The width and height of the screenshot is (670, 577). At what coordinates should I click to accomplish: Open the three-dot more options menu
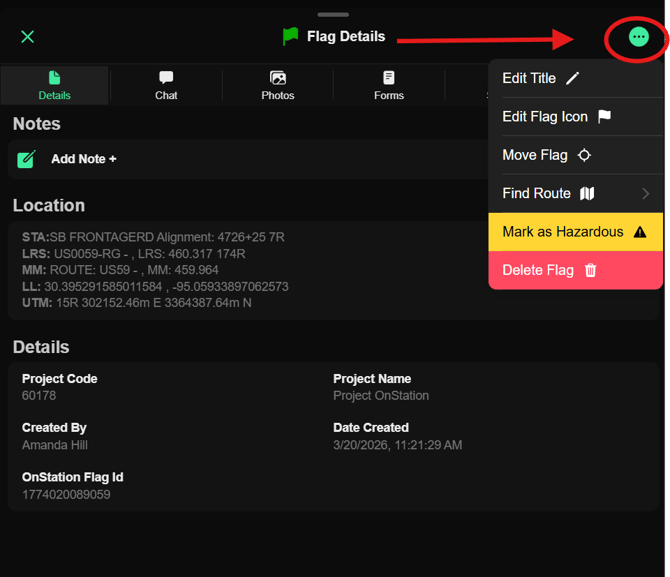[638, 37]
